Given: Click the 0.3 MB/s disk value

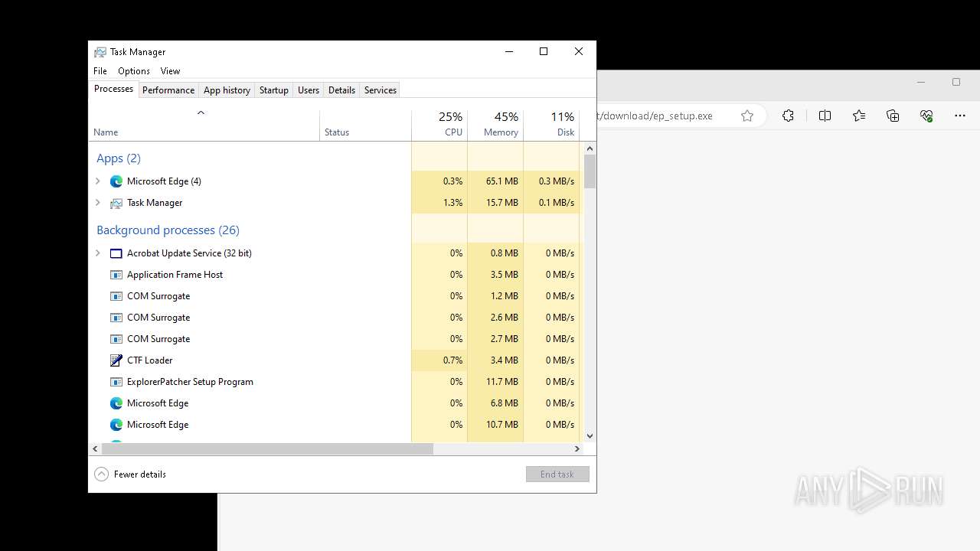Looking at the screenshot, I should (557, 181).
